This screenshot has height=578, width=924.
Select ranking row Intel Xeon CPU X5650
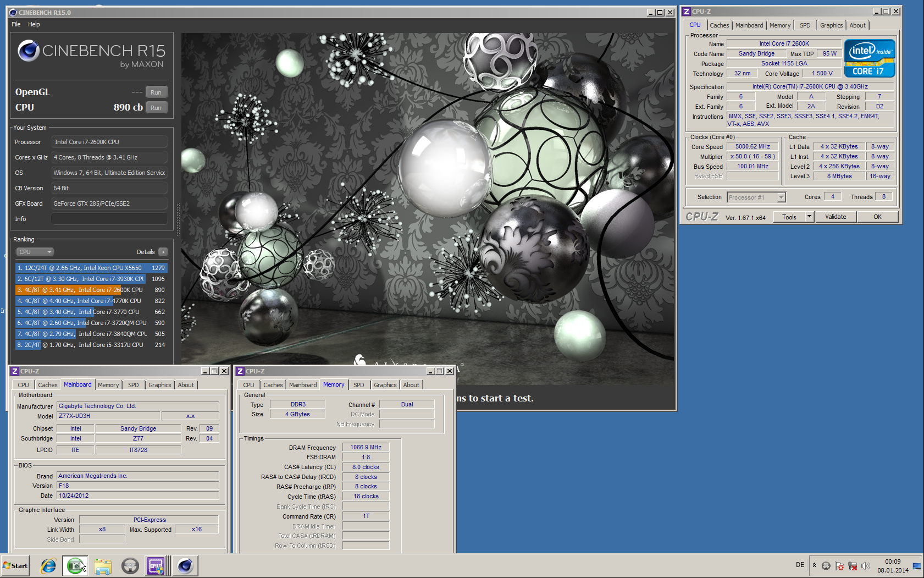pos(91,268)
